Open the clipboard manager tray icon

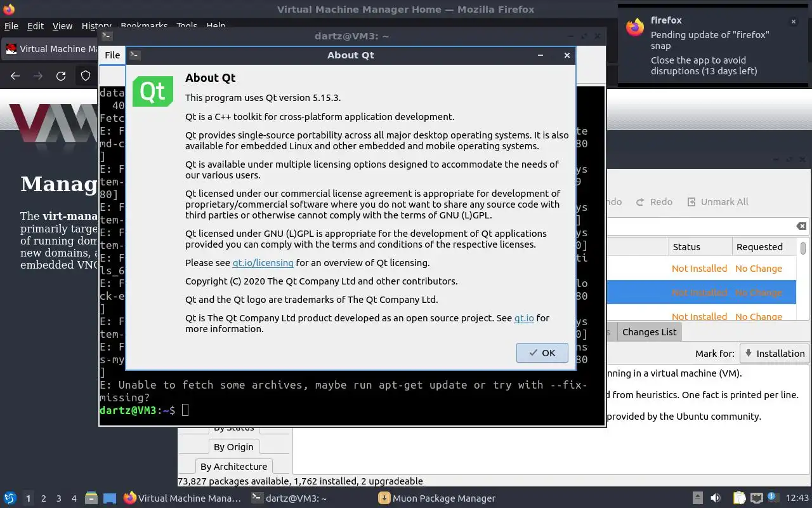pos(740,498)
